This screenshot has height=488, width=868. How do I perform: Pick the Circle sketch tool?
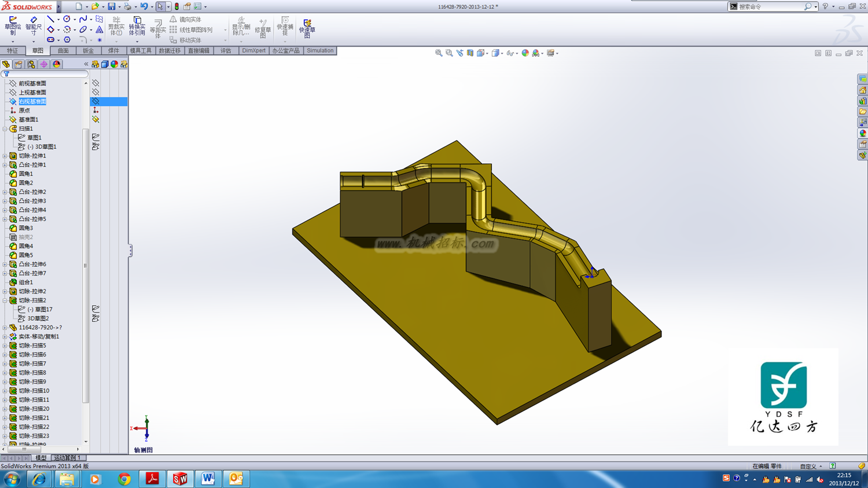(67, 19)
